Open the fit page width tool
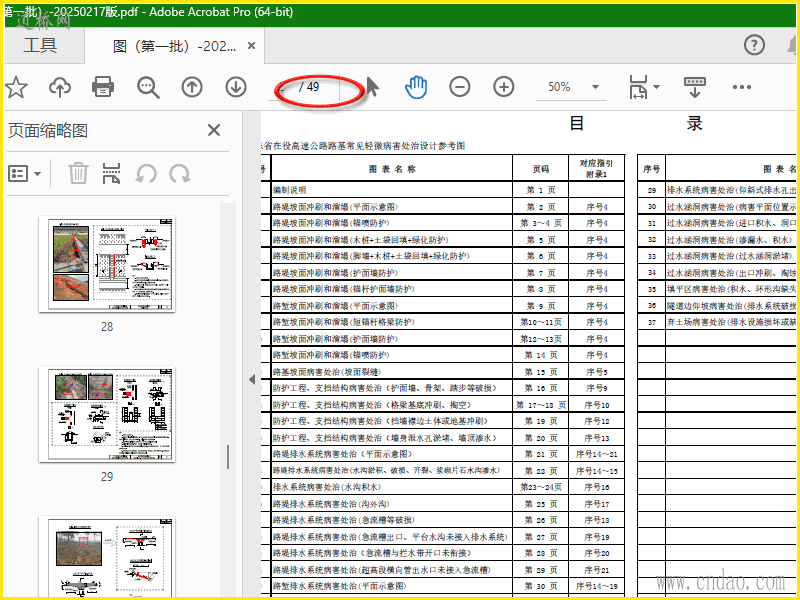800x600 pixels. click(x=639, y=87)
